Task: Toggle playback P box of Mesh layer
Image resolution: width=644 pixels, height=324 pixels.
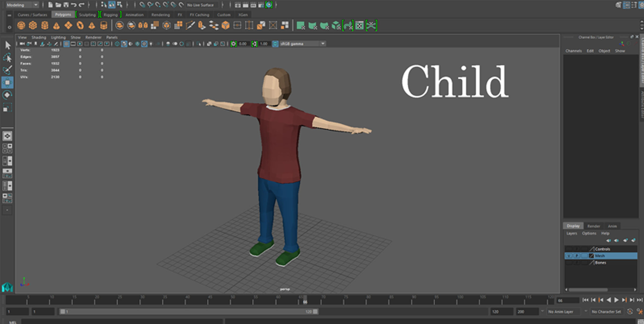Action: (576, 256)
